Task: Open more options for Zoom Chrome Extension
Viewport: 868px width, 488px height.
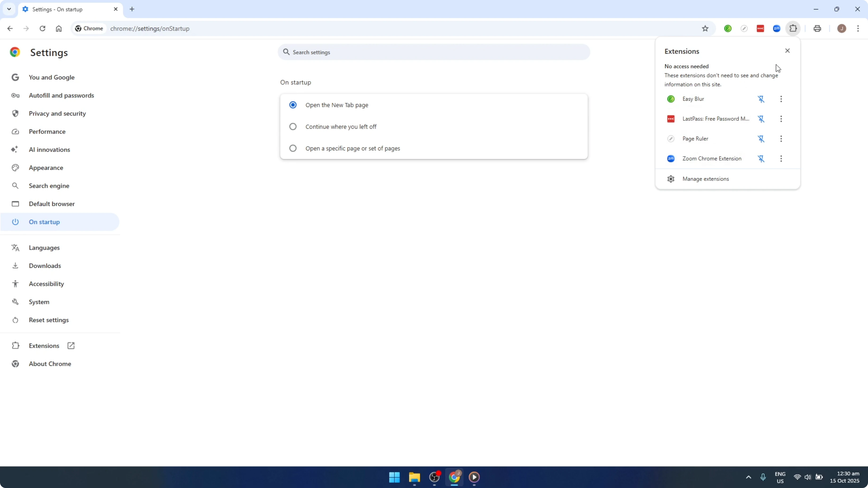Action: tap(781, 158)
